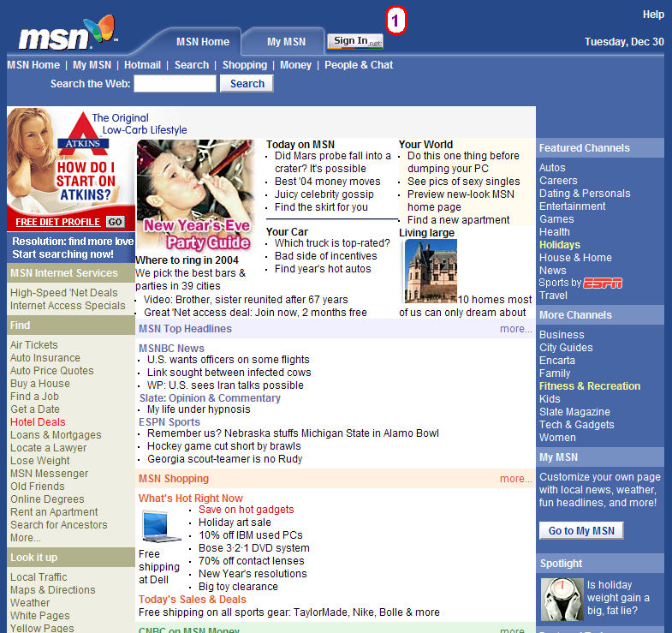Click 'Is holiday weight gain a big, fat lie?'
The width and height of the screenshot is (672, 633).
click(x=617, y=597)
